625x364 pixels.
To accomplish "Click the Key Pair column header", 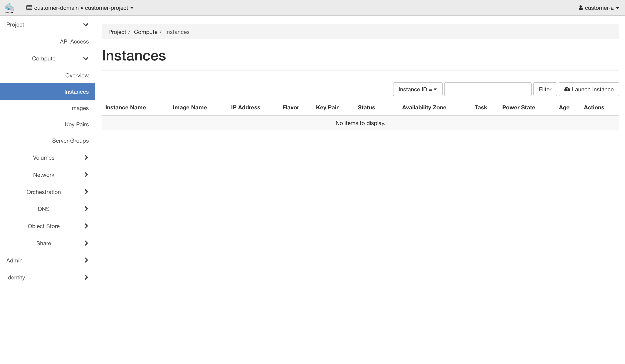I will coord(327,108).
